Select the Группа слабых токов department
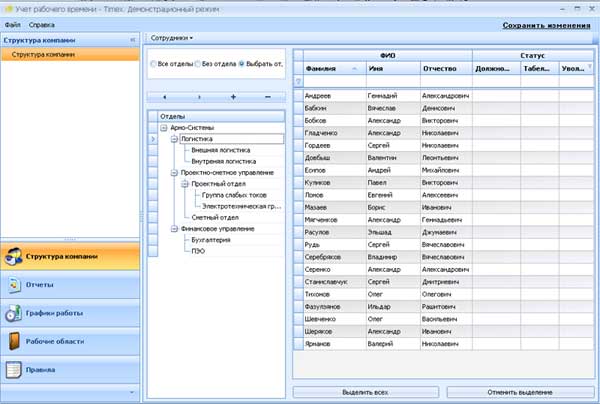Image resolution: width=600 pixels, height=404 pixels. [234, 195]
